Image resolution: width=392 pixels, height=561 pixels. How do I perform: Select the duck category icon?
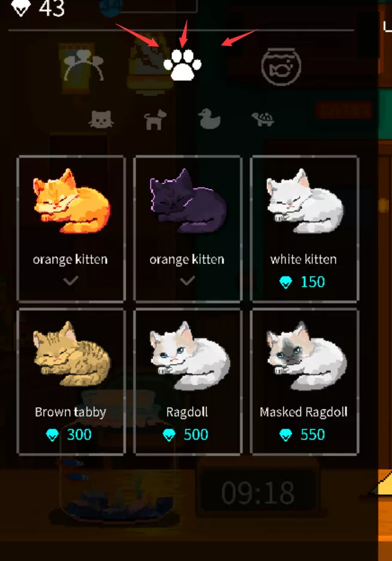(209, 119)
